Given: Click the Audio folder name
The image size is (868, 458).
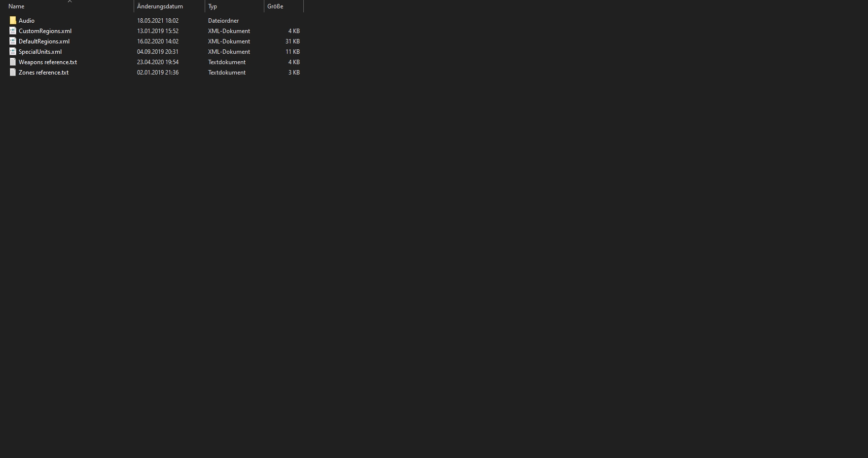Looking at the screenshot, I should 27,21.
